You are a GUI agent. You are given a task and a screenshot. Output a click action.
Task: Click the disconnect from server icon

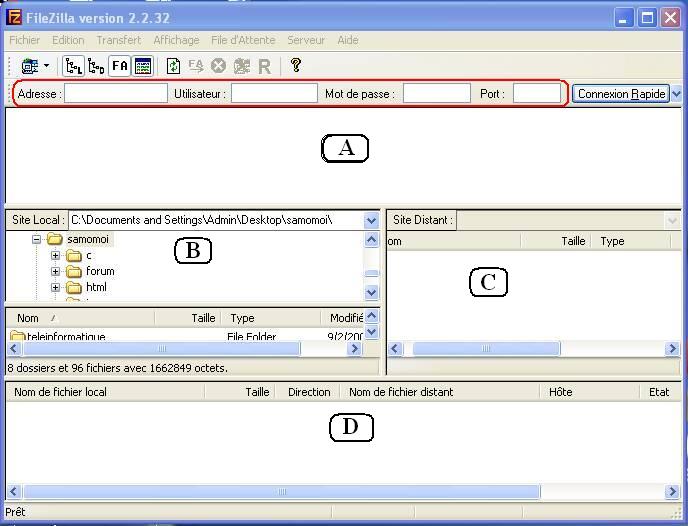(x=241, y=66)
